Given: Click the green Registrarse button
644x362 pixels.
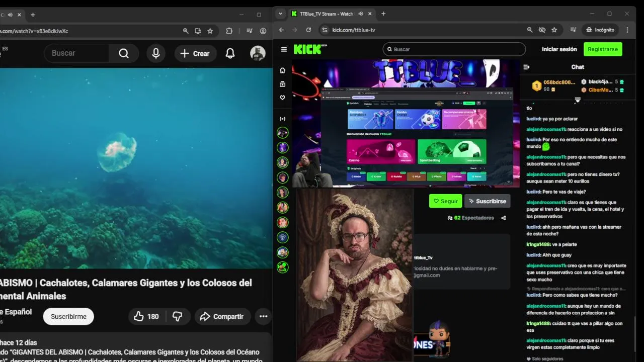Looking at the screenshot, I should coord(603,49).
